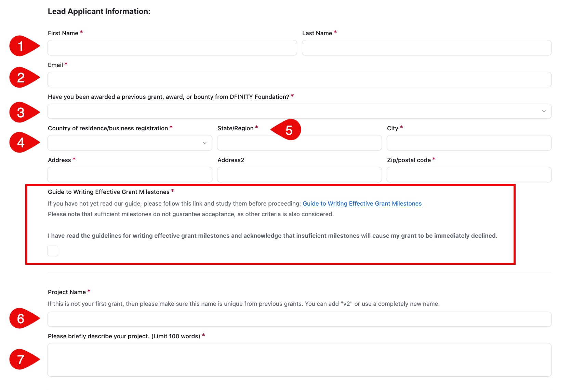Click the 'Lead Applicant Information:' heading

click(x=99, y=11)
